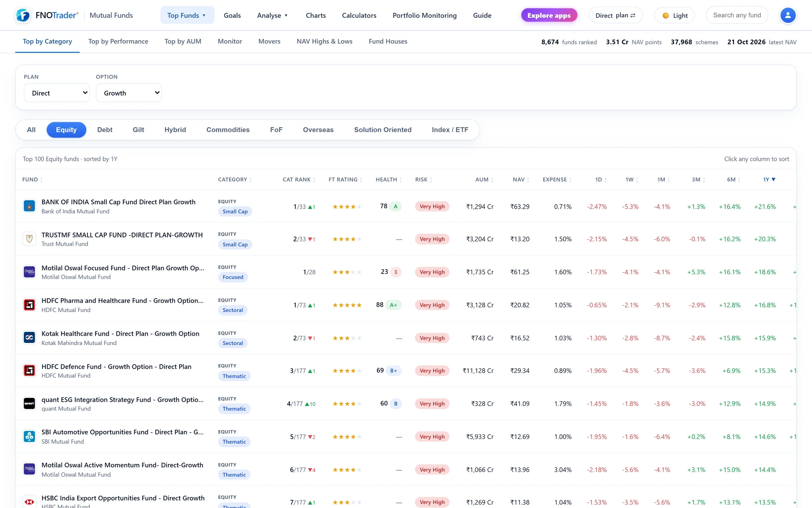Switch to Top by Performance tab

pos(118,41)
